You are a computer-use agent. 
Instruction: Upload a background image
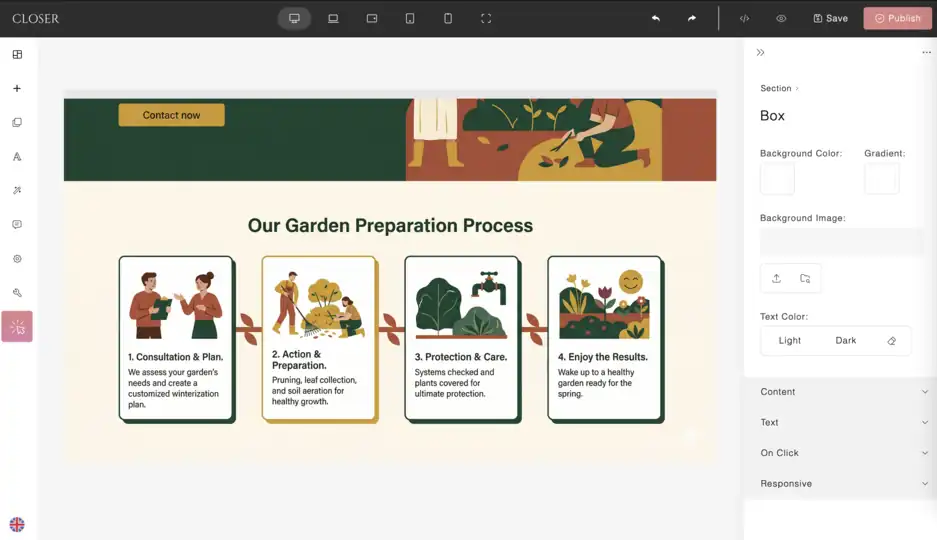tap(776, 278)
